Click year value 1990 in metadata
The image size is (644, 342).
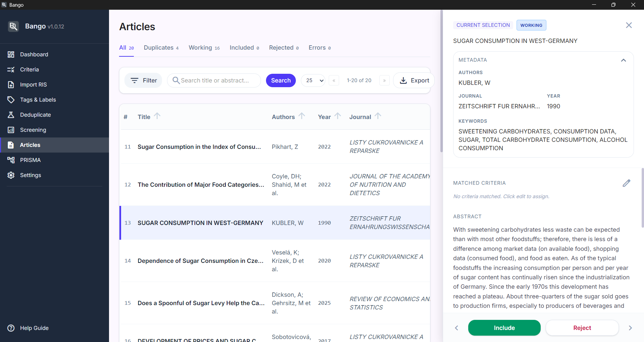point(553,106)
